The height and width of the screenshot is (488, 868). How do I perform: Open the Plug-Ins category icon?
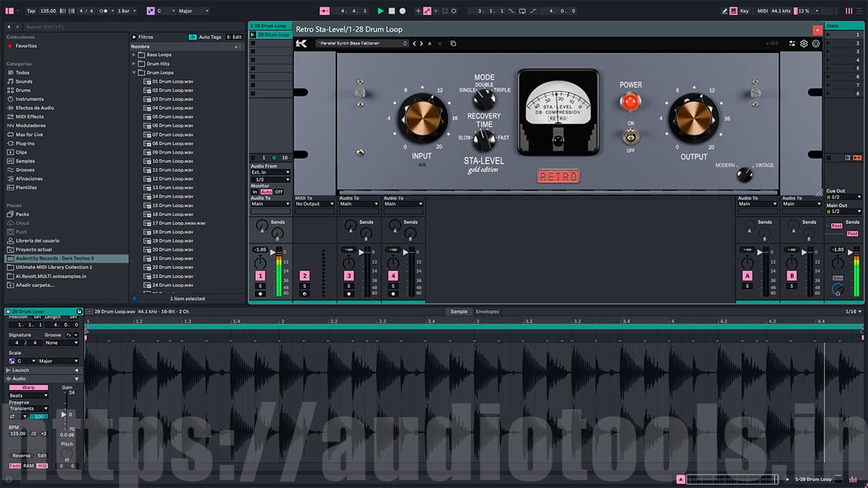(x=10, y=143)
